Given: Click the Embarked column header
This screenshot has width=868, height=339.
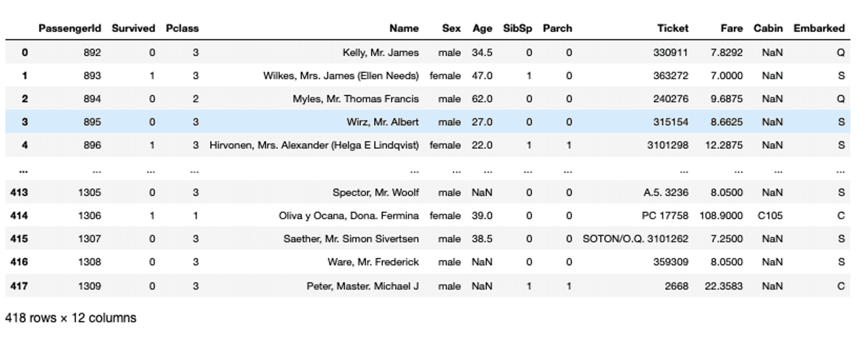Looking at the screenshot, I should coord(819,28).
